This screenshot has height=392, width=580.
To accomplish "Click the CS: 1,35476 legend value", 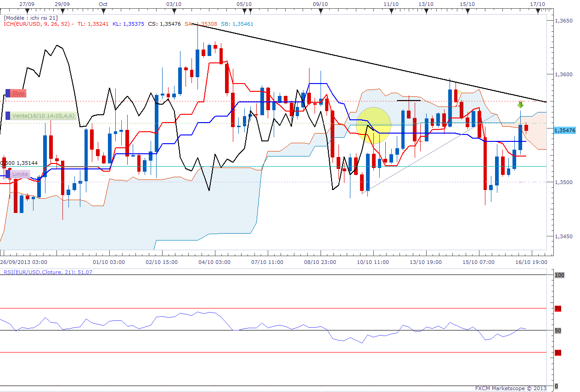I will 164,24.
